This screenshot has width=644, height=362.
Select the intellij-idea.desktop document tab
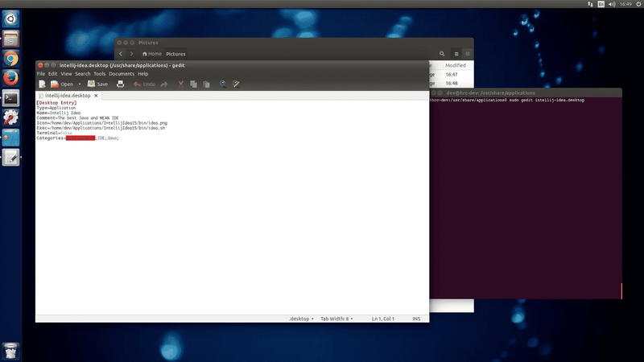tap(71, 95)
